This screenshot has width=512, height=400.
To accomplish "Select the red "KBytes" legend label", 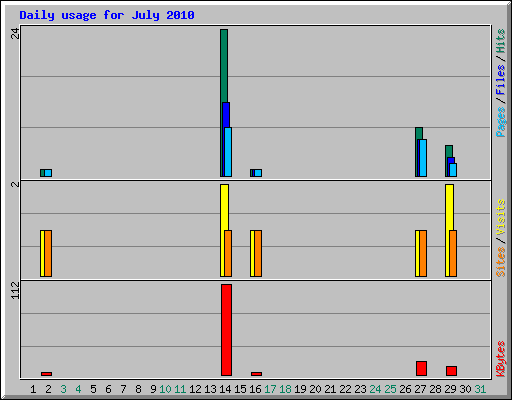I will (500, 359).
